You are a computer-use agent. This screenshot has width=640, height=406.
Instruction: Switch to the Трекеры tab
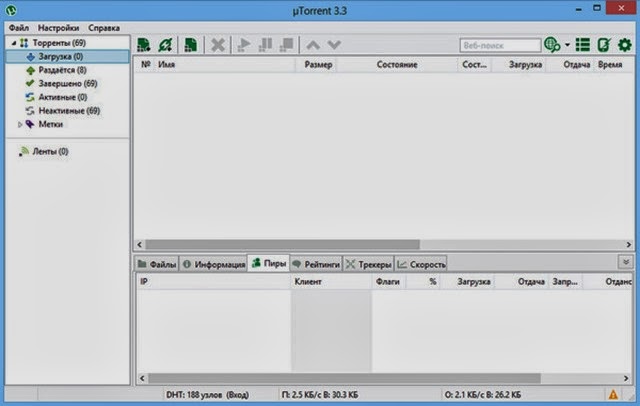coord(369,264)
